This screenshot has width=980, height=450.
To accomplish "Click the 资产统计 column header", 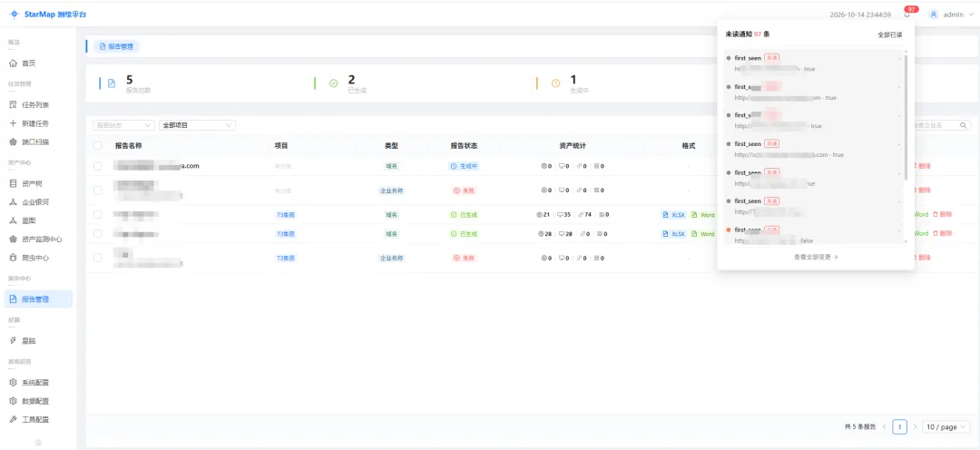I will pos(573,146).
